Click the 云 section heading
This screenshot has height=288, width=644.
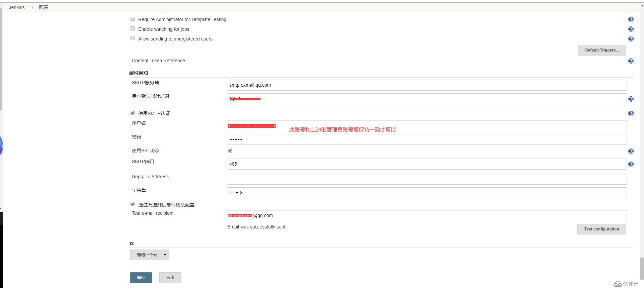pos(132,243)
